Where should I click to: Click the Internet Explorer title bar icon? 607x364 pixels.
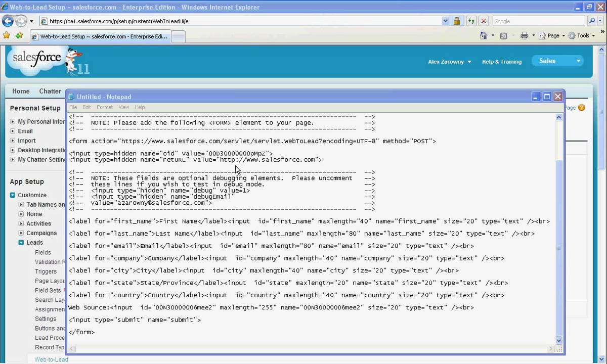pos(6,7)
